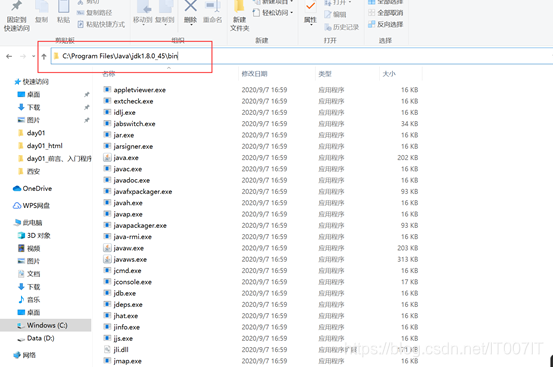Open 历史记录 (History) in ribbon
The height and width of the screenshot is (367, 553).
tap(341, 27)
